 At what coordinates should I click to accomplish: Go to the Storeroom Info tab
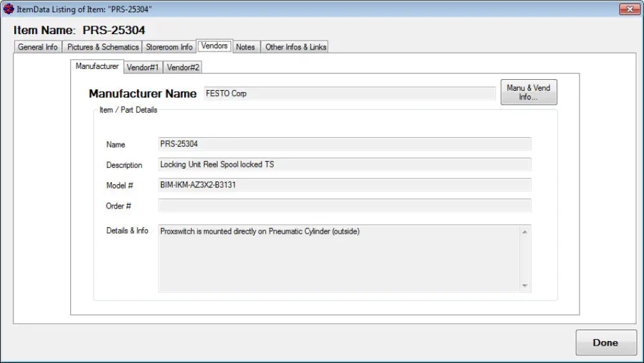[x=169, y=47]
